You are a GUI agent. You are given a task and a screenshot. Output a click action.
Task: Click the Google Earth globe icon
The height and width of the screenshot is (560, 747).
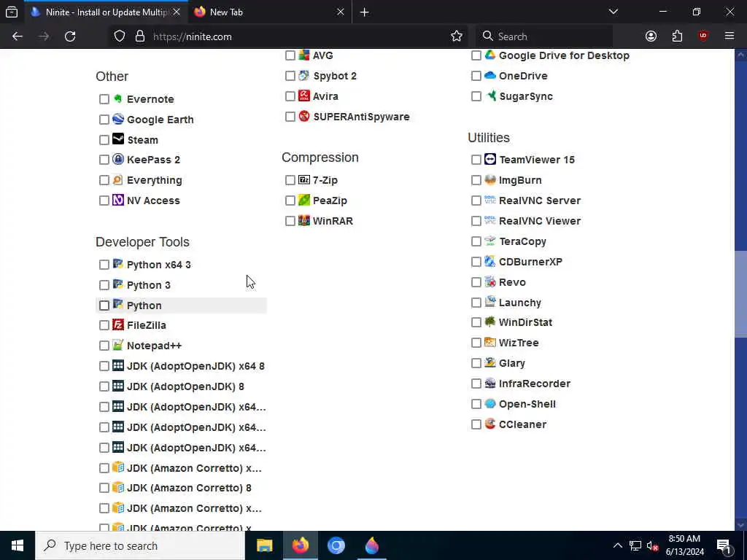[118, 119]
